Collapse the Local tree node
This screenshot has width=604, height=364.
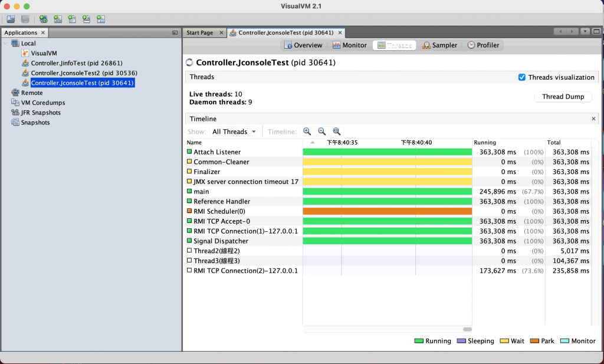point(5,43)
